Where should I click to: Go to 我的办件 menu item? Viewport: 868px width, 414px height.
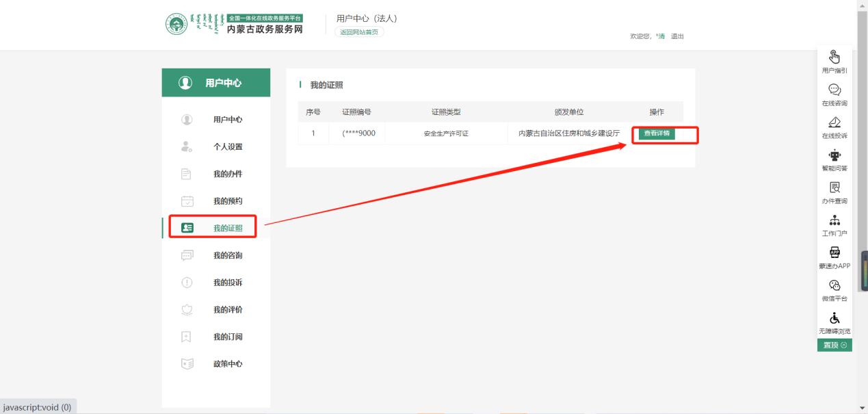(227, 174)
